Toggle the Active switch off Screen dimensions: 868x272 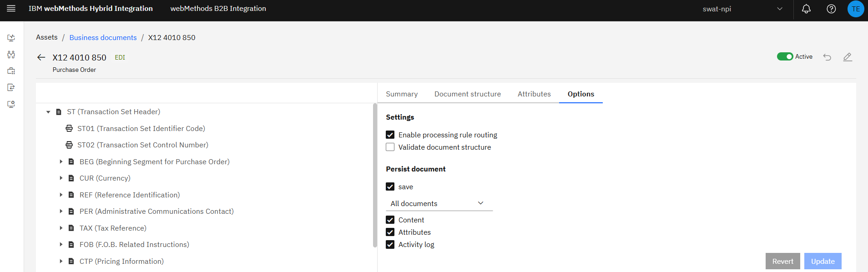pos(785,56)
